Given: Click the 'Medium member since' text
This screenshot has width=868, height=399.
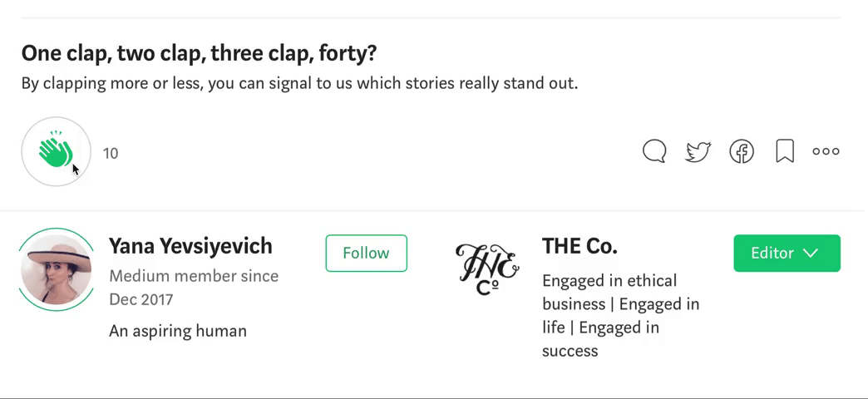Looking at the screenshot, I should pos(194,276).
